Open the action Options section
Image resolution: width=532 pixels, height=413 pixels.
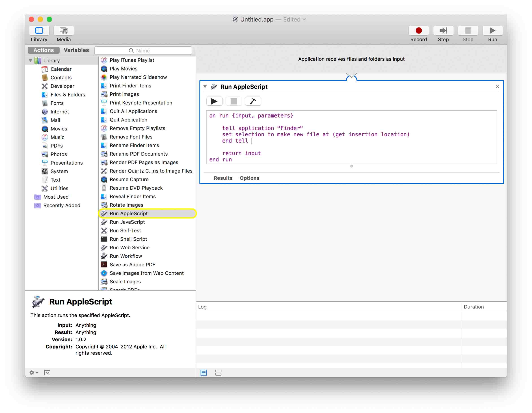[x=249, y=178]
